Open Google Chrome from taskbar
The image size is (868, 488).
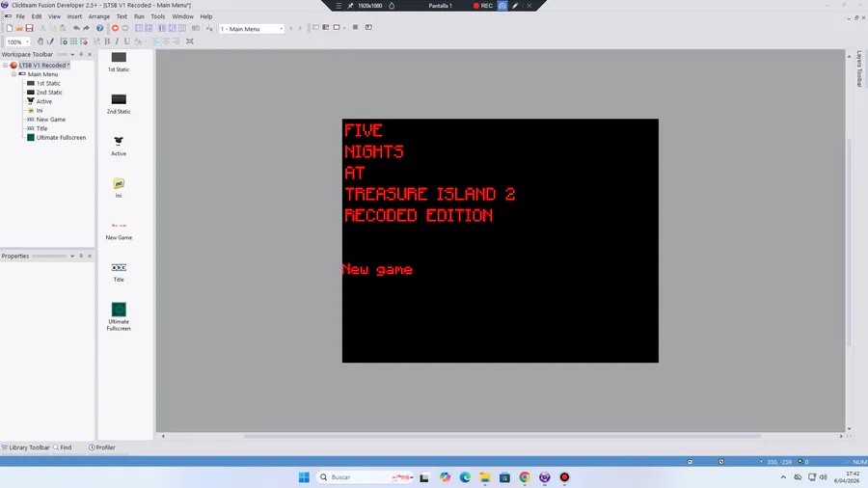[x=525, y=477]
